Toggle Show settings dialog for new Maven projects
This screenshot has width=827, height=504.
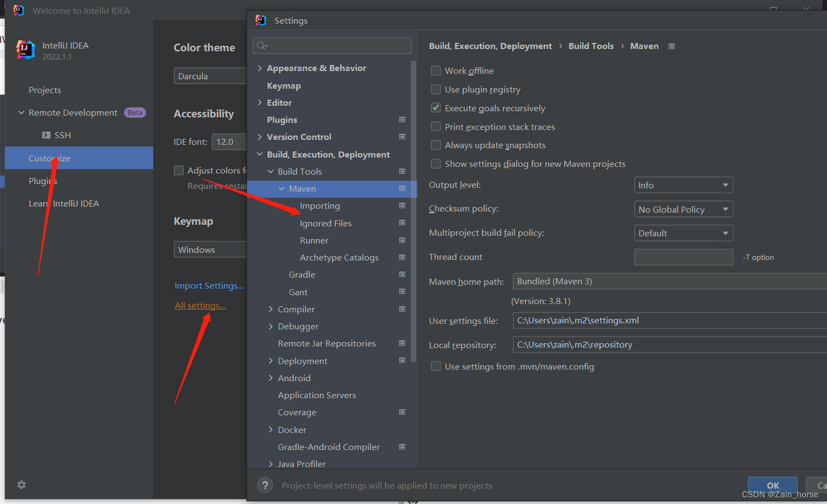[436, 164]
